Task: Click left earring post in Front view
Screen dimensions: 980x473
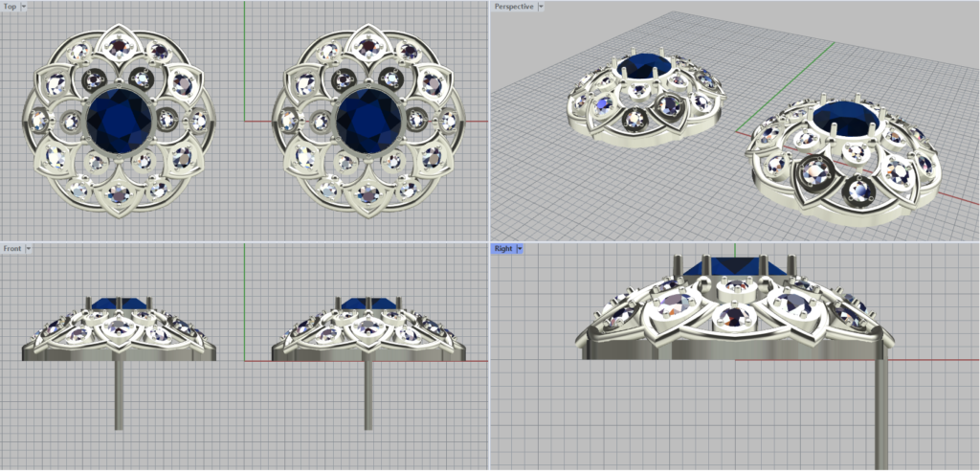Action: [x=119, y=393]
